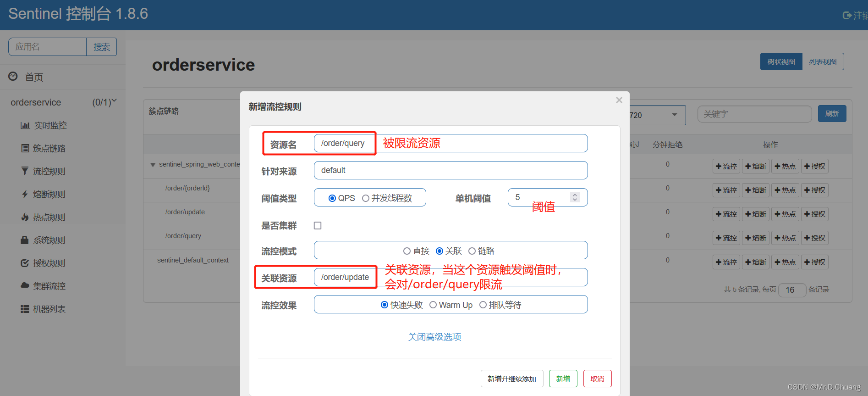Click +流控 in the first table row
Screen dimensions: 868x396
[x=726, y=166]
